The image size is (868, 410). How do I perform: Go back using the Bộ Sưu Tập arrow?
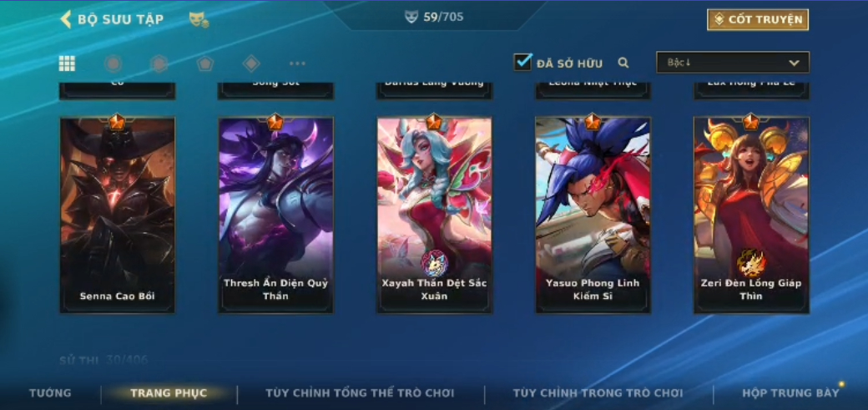tap(66, 19)
